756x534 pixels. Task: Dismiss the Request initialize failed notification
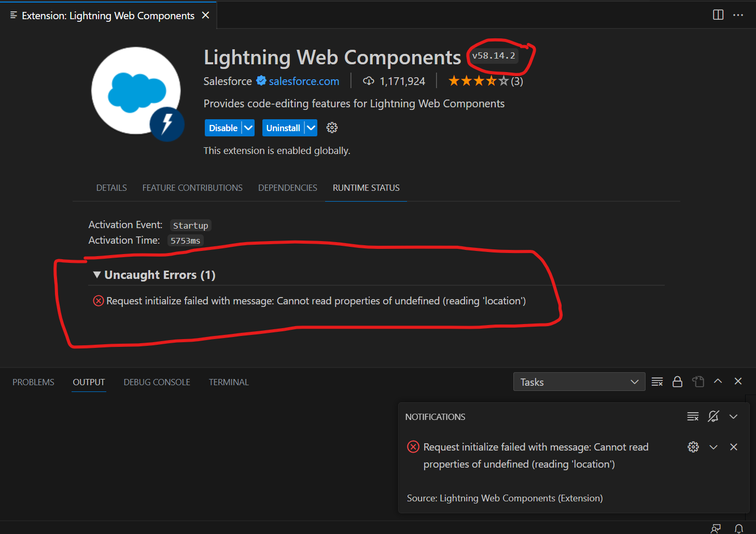pos(734,446)
